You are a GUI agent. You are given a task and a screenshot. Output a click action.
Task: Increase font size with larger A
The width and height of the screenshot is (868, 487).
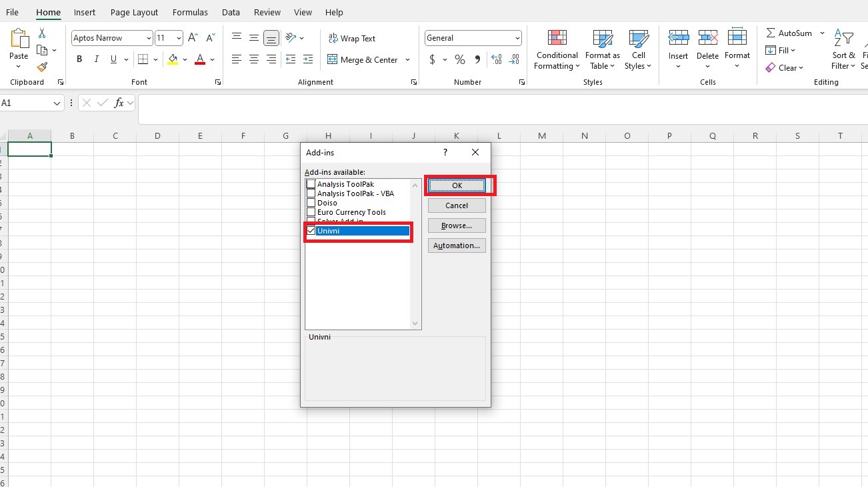coord(193,38)
